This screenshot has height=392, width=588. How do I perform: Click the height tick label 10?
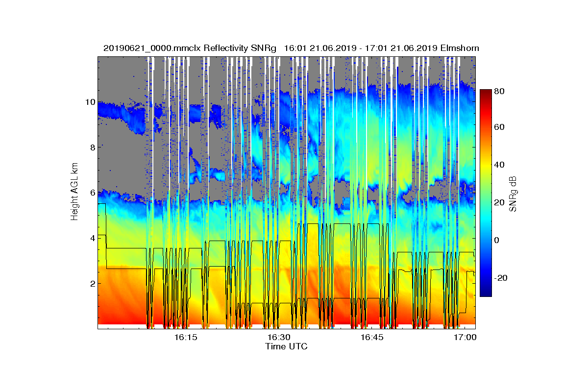click(x=89, y=102)
